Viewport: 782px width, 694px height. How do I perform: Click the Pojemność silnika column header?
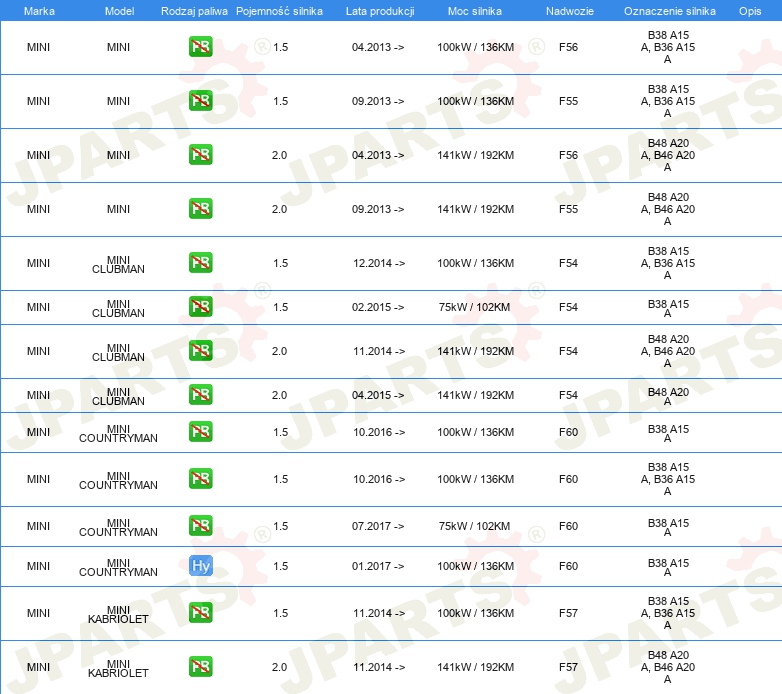click(279, 11)
